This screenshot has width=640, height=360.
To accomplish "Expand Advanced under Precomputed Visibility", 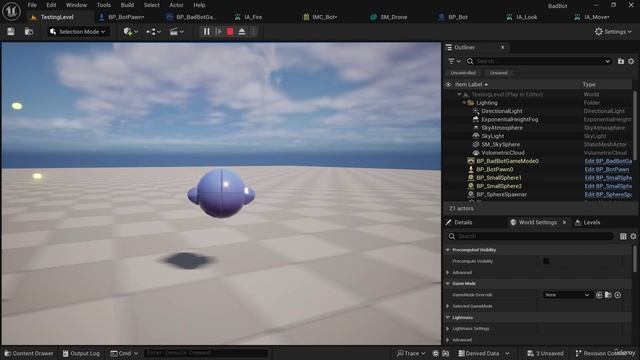I will [448, 273].
